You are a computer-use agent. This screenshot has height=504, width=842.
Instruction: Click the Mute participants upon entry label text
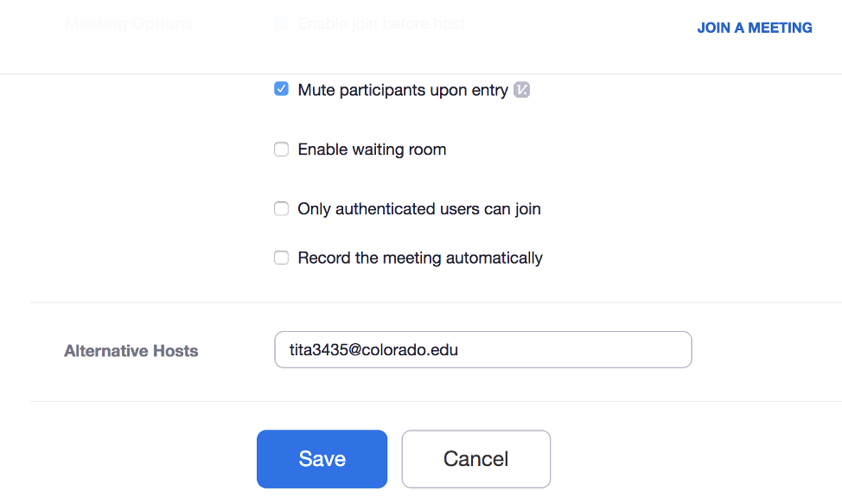click(403, 90)
